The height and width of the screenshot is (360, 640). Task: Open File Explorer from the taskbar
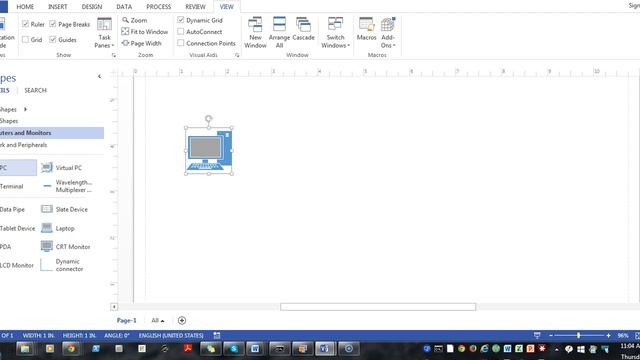pos(25,349)
